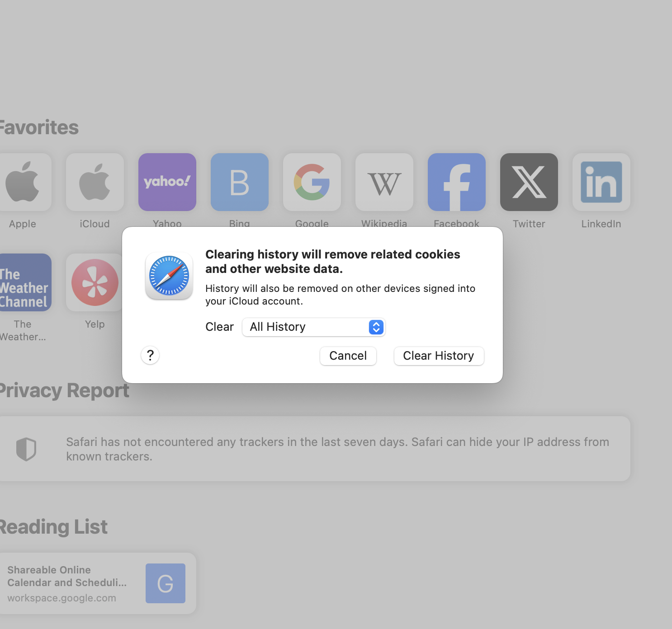The image size is (672, 629).
Task: Click Clear History to confirm
Action: coord(438,356)
